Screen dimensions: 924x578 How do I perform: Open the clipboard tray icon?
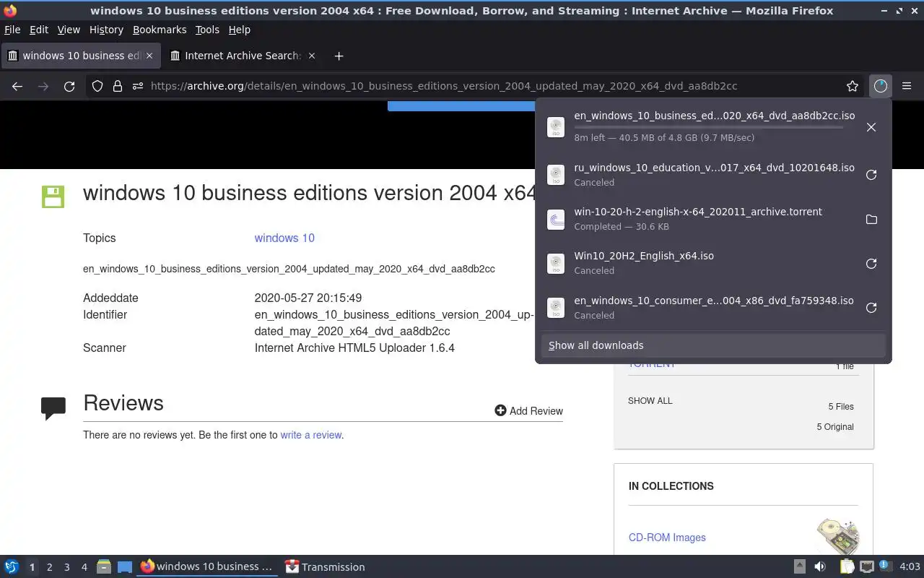point(847,567)
